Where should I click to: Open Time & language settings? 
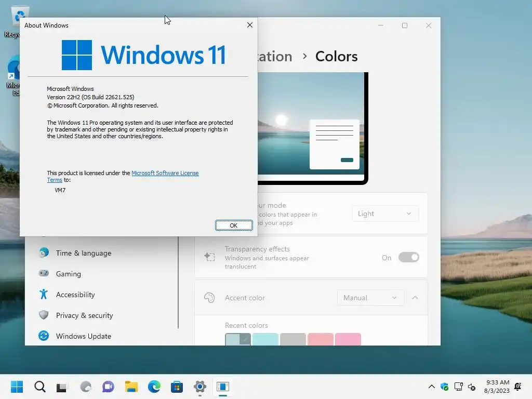84,253
